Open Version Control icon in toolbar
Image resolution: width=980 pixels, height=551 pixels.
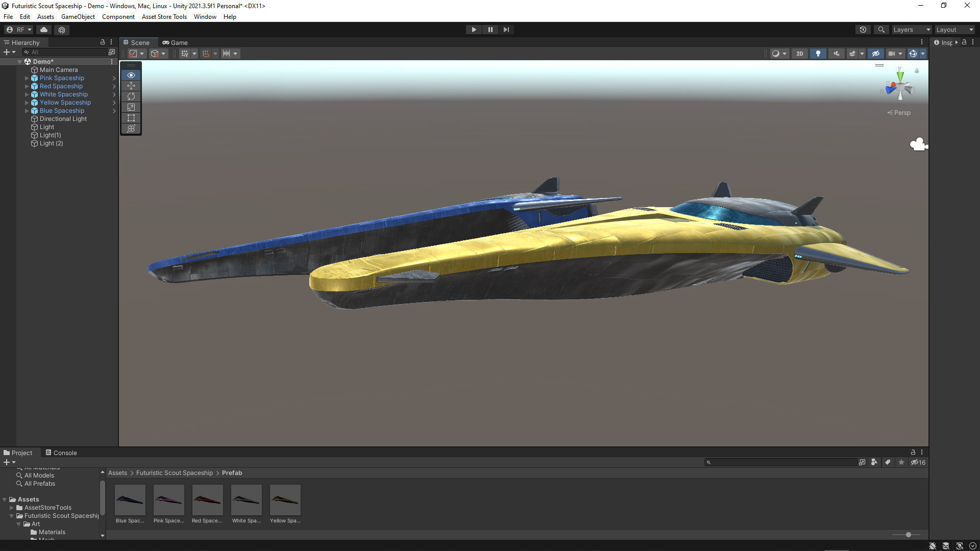[62, 30]
